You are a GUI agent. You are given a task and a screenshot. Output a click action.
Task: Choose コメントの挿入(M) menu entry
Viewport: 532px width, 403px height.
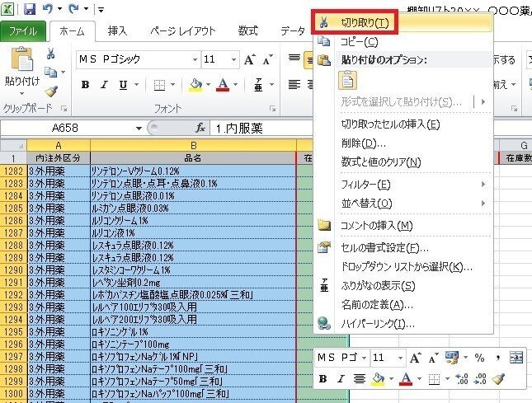point(403,225)
